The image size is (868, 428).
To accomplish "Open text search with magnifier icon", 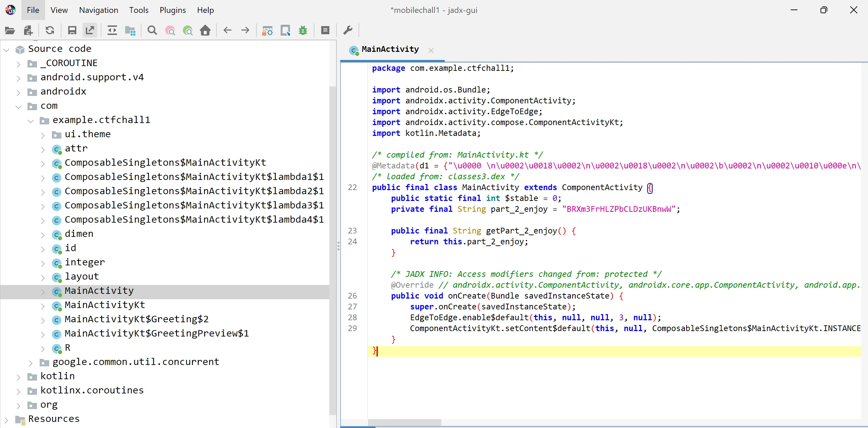I will click(152, 30).
